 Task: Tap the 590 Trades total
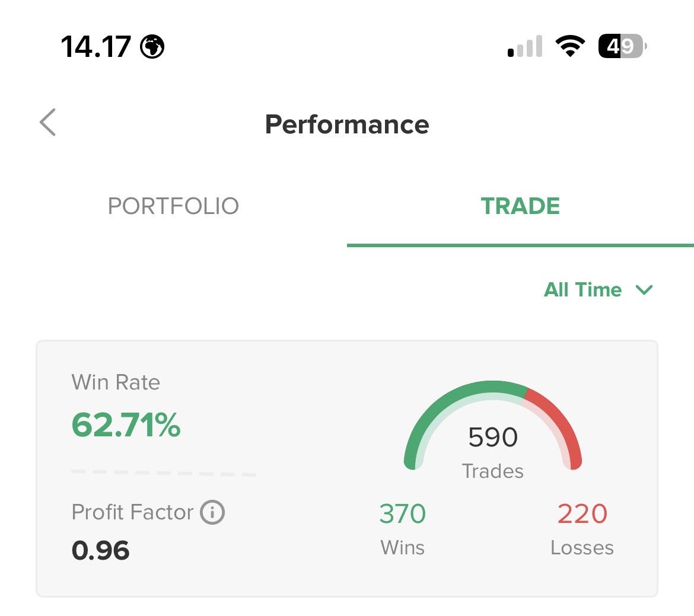pyautogui.click(x=493, y=438)
